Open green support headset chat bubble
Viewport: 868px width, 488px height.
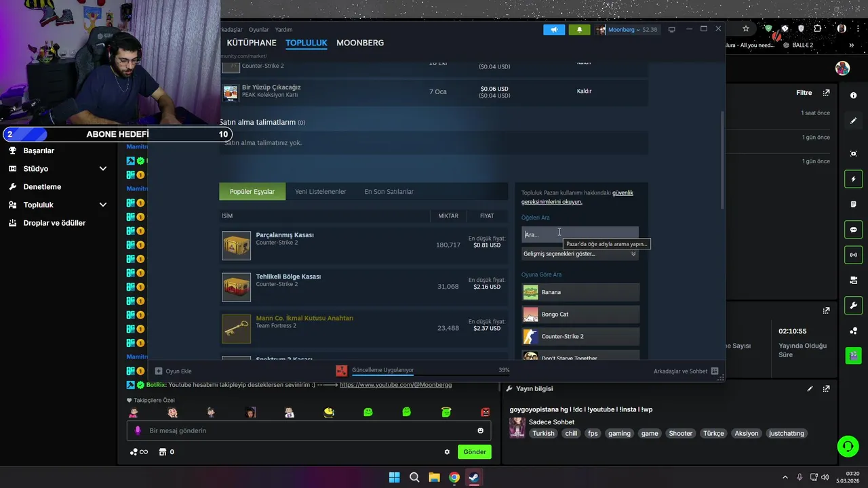point(848,446)
